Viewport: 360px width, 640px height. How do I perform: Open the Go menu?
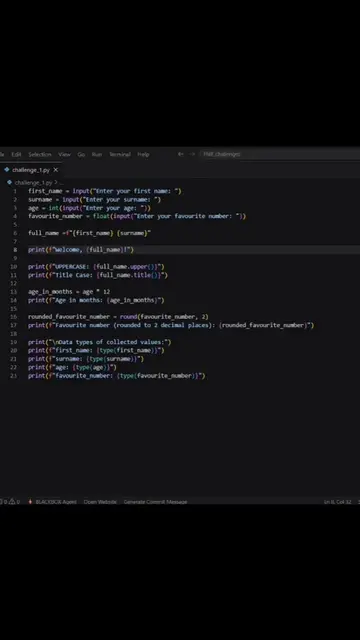[x=81, y=154]
